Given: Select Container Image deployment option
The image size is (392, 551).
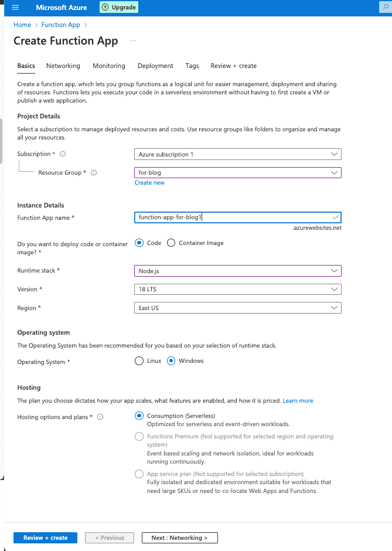Looking at the screenshot, I should (x=171, y=242).
